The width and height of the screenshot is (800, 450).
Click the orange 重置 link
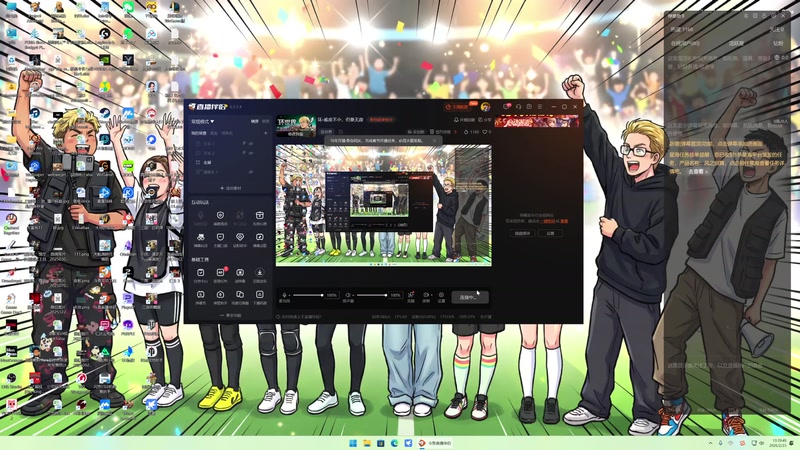coord(564,221)
